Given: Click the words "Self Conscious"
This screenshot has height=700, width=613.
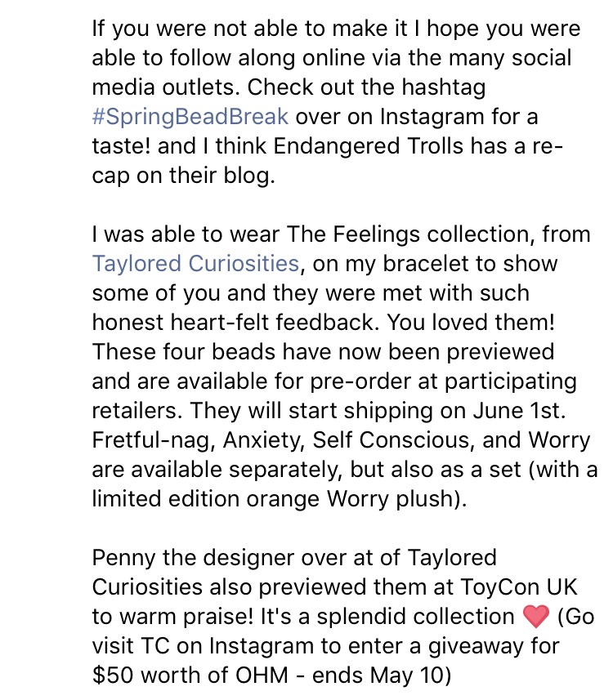Looking at the screenshot, I should [391, 440].
